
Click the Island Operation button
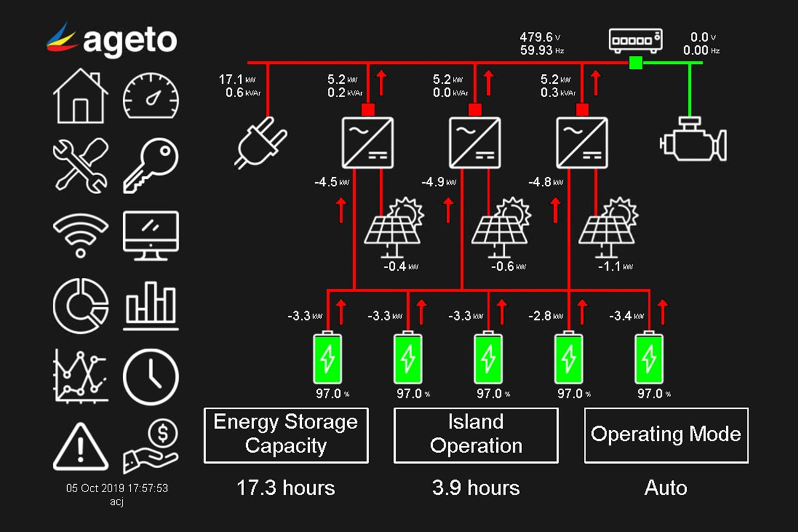click(476, 435)
